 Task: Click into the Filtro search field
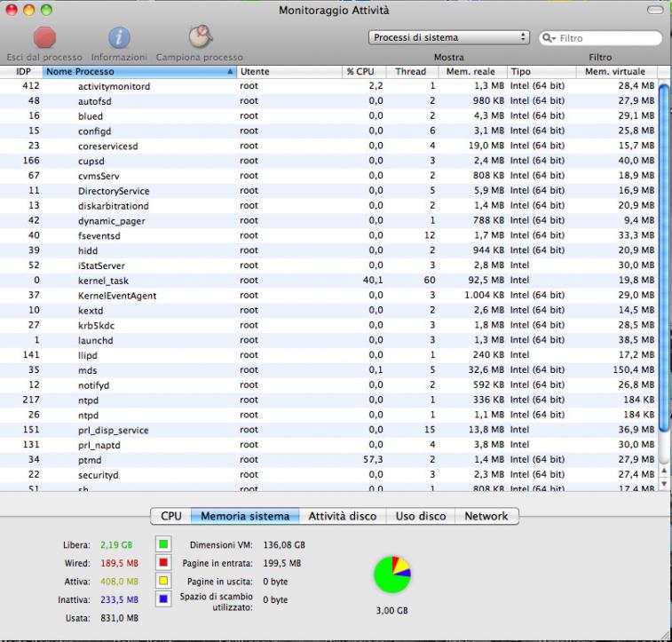tap(600, 38)
